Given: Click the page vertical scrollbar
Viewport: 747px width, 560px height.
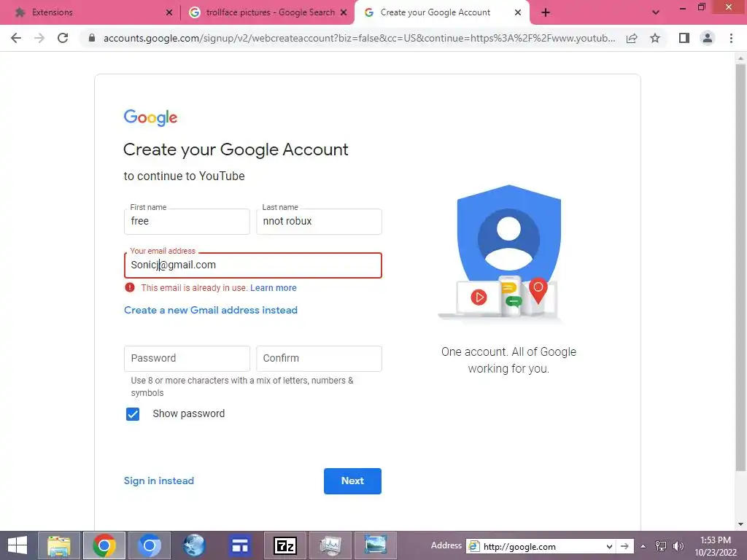Looking at the screenshot, I should click(740, 267).
